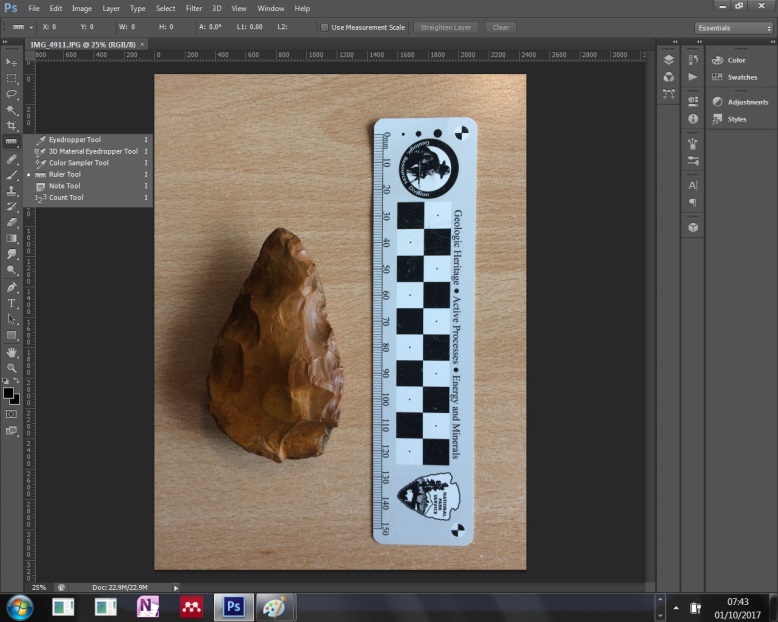Open the Paragraph panel icon
This screenshot has height=622, width=778.
tap(693, 202)
